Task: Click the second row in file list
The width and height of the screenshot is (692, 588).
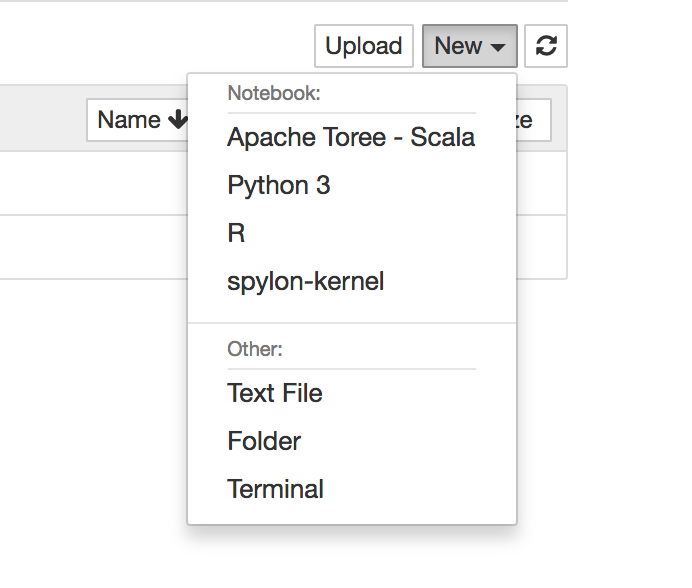Action: (90, 246)
